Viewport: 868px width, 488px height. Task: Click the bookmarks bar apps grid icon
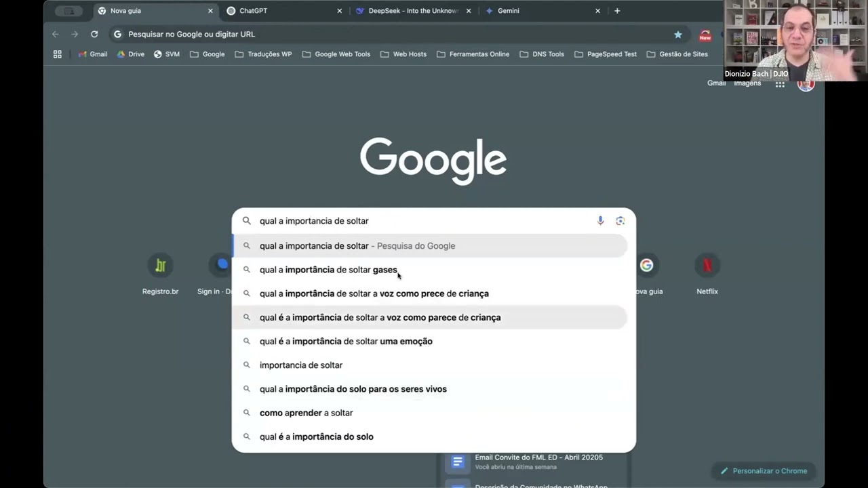[x=58, y=54]
